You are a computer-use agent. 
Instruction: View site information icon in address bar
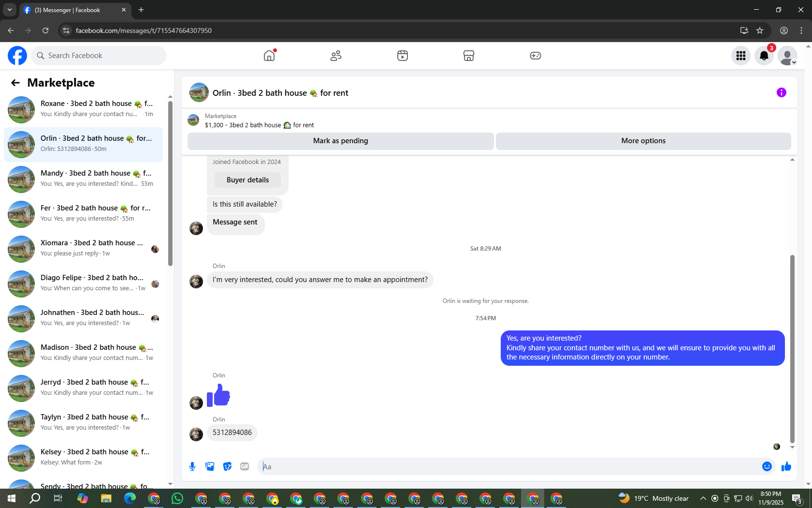click(x=66, y=30)
